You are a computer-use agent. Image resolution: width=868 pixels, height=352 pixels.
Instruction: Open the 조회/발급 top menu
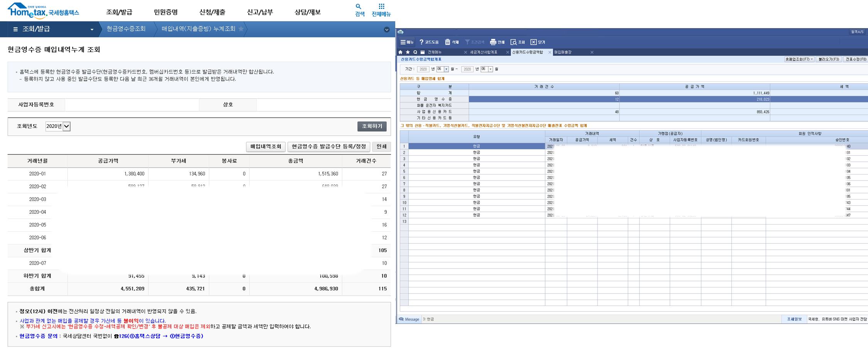pyautogui.click(x=119, y=12)
